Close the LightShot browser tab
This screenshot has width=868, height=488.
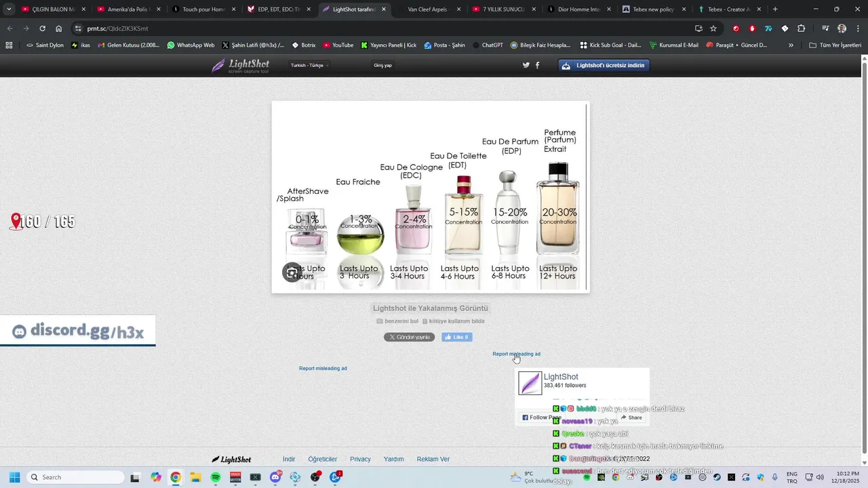tap(384, 9)
